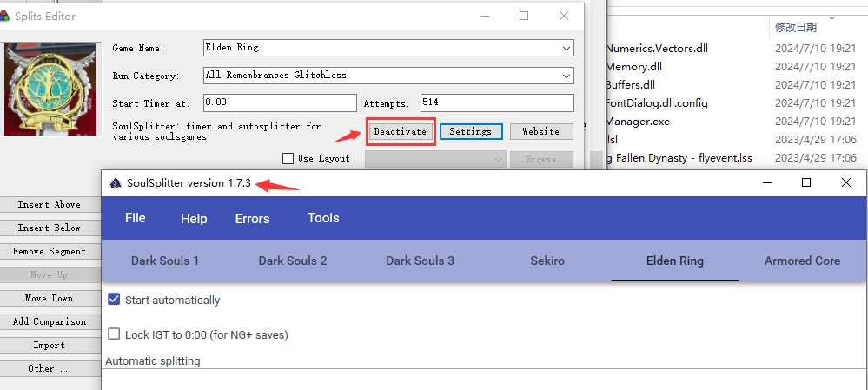The height and width of the screenshot is (390, 868).
Task: Uncheck Start automatically checkbox
Action: pos(114,300)
